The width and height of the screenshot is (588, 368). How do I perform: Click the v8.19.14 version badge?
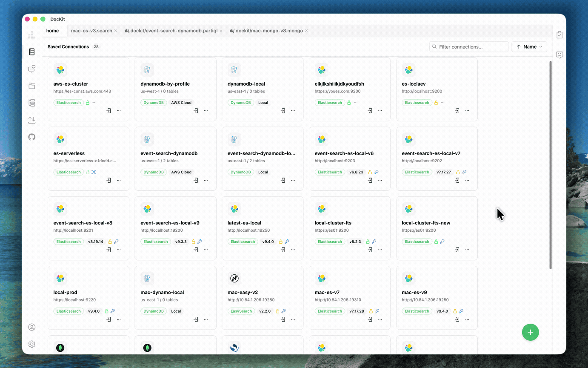point(96,241)
